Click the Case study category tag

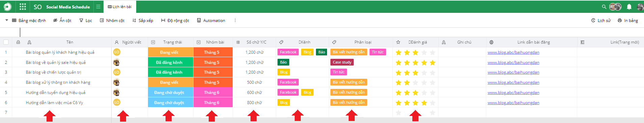(x=342, y=62)
